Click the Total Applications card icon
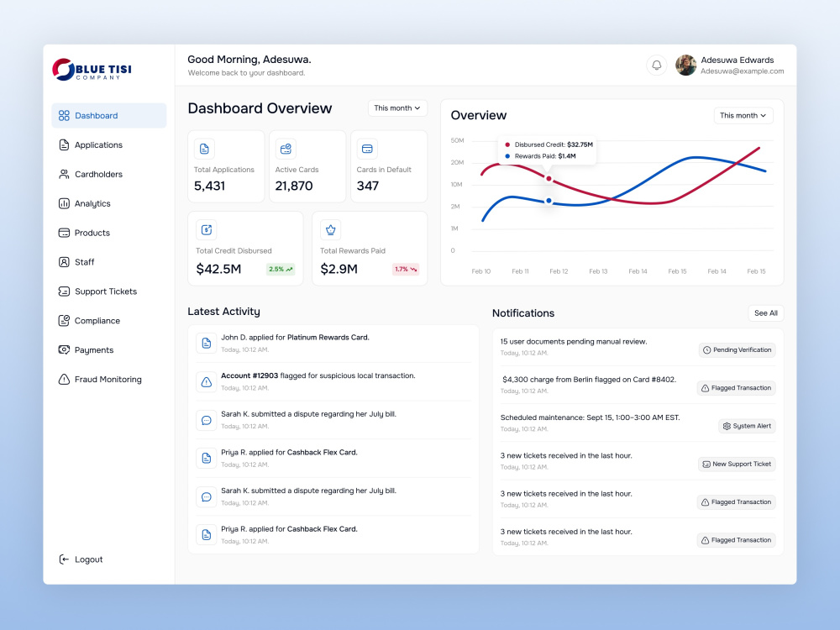840x630 pixels. click(x=204, y=149)
